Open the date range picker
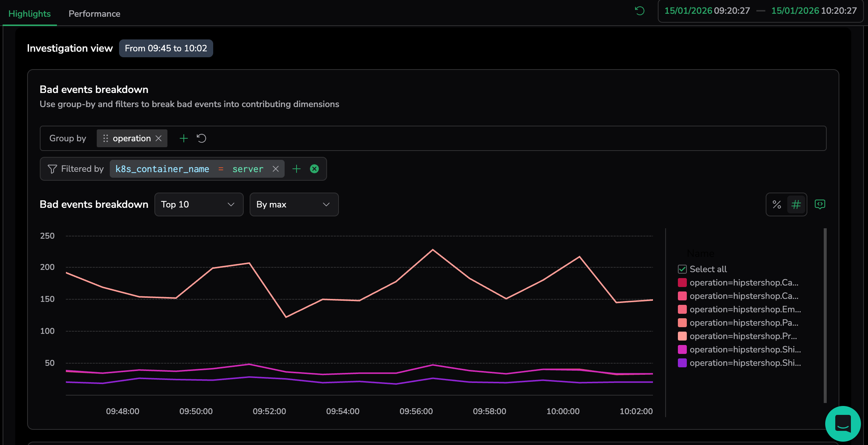 tap(760, 11)
